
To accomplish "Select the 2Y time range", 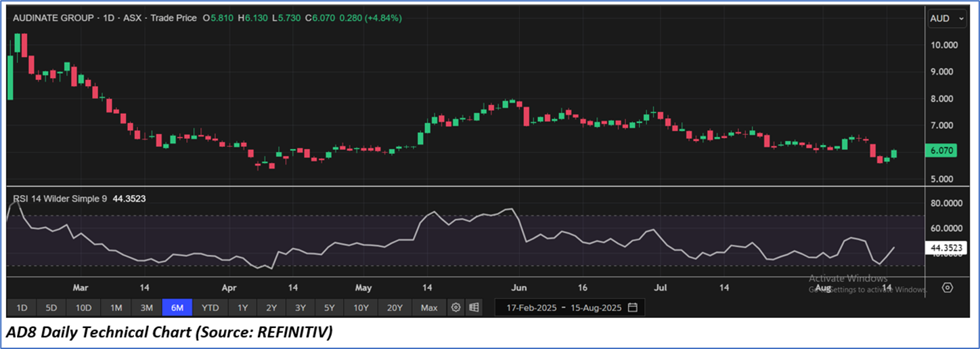I will tap(271, 308).
